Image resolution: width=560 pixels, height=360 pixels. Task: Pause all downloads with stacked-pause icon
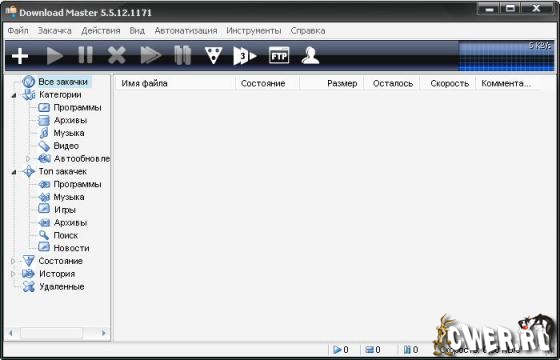click(182, 56)
